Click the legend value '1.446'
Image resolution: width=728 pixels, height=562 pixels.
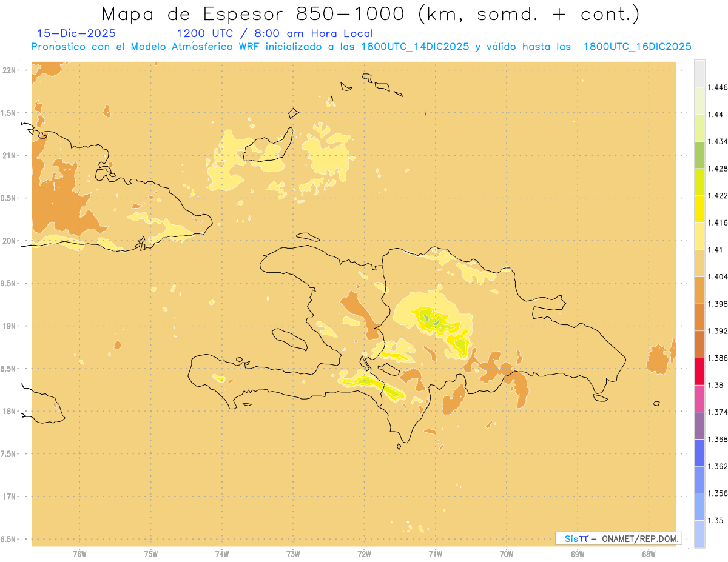(717, 87)
